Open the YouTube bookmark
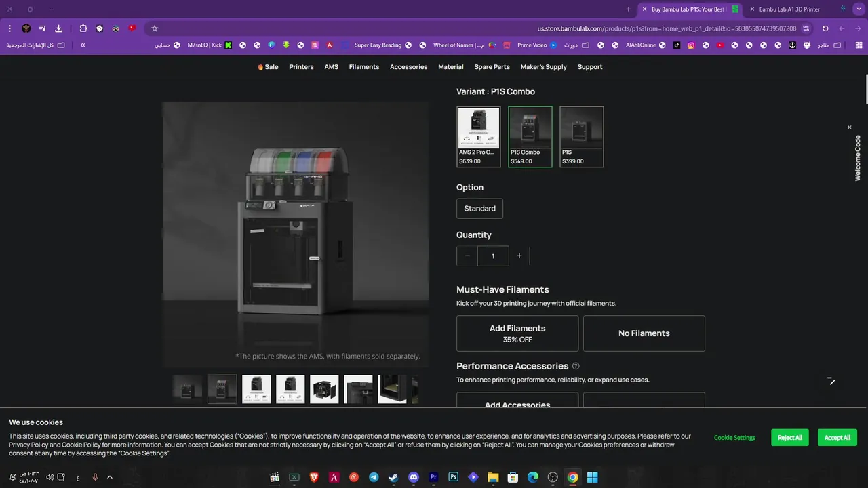The width and height of the screenshot is (868, 488). tap(720, 45)
